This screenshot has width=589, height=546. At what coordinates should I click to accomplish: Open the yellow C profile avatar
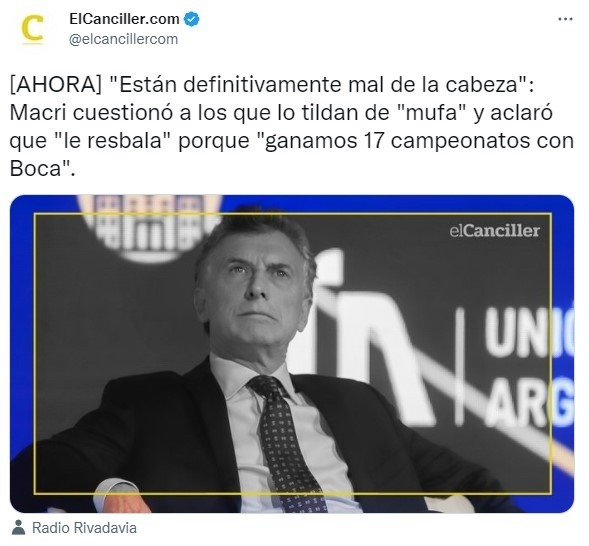coord(33,29)
